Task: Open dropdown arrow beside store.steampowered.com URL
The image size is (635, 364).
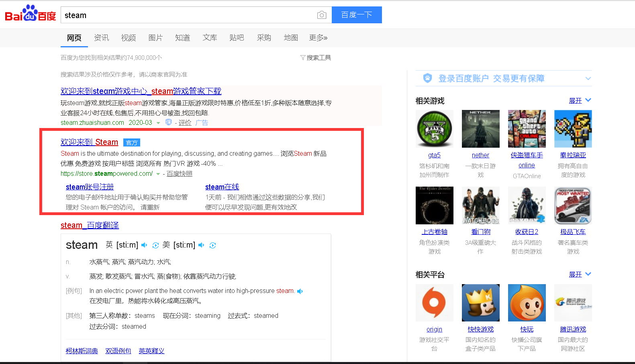Action: [x=158, y=174]
